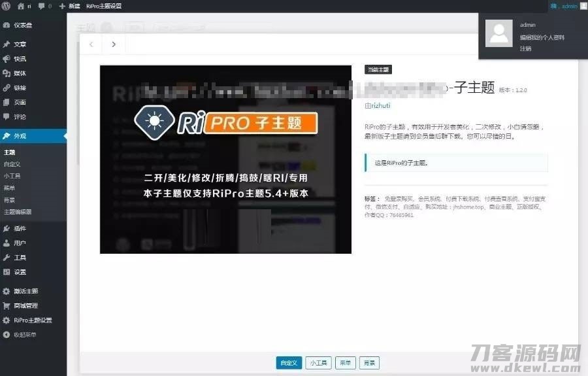Click the WordPress logo in the admin bar
This screenshot has width=588, height=376.
(7, 6)
